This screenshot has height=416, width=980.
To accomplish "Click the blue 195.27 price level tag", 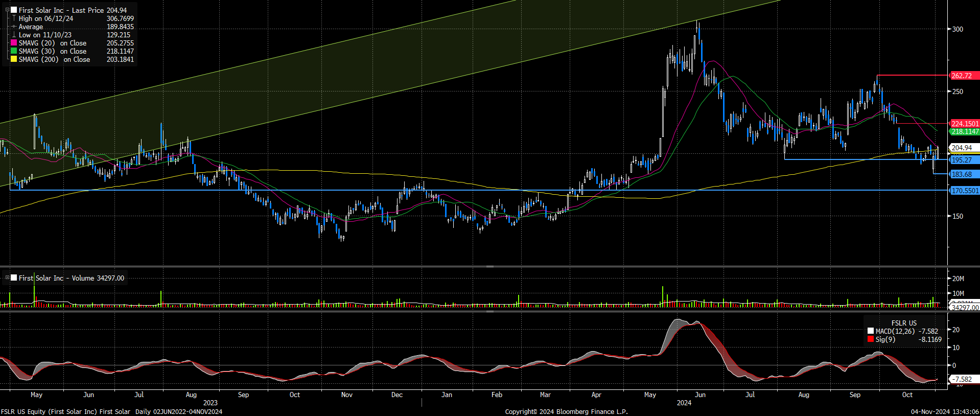I will (x=964, y=160).
